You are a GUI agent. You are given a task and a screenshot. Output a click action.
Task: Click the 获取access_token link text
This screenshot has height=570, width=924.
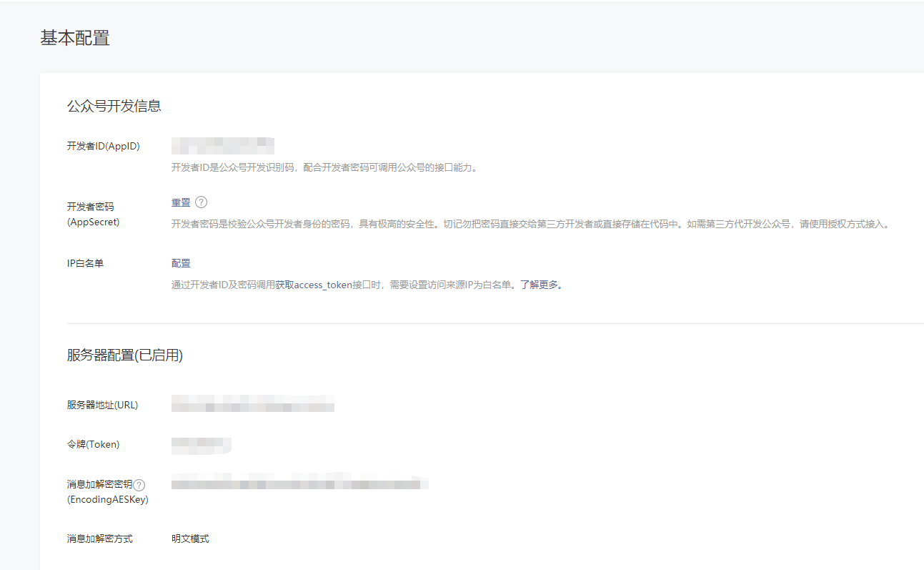click(x=314, y=285)
